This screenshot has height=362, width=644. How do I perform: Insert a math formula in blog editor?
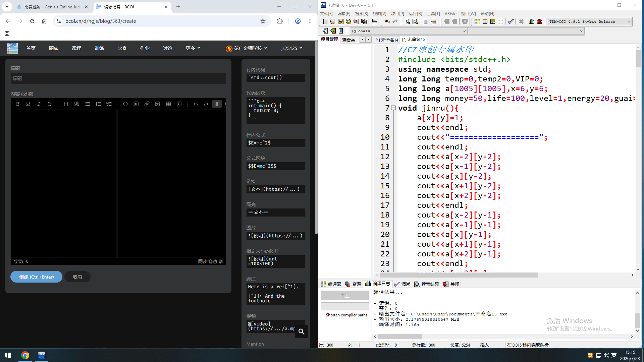click(179, 104)
